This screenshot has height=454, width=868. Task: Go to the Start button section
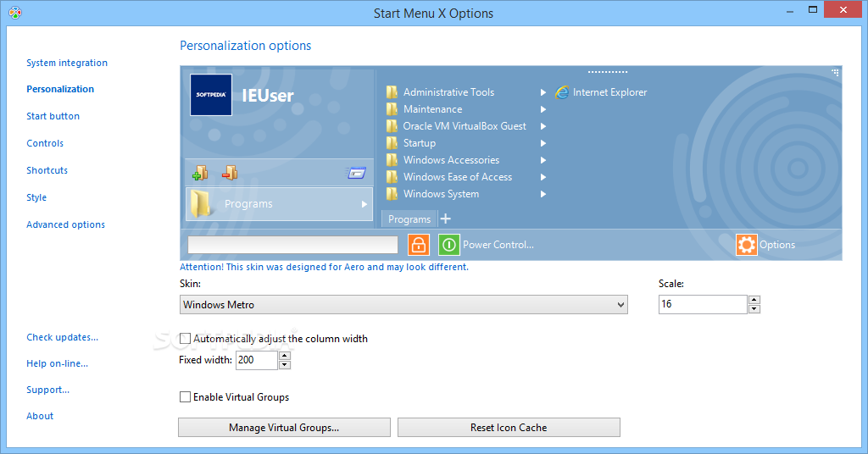(x=53, y=116)
